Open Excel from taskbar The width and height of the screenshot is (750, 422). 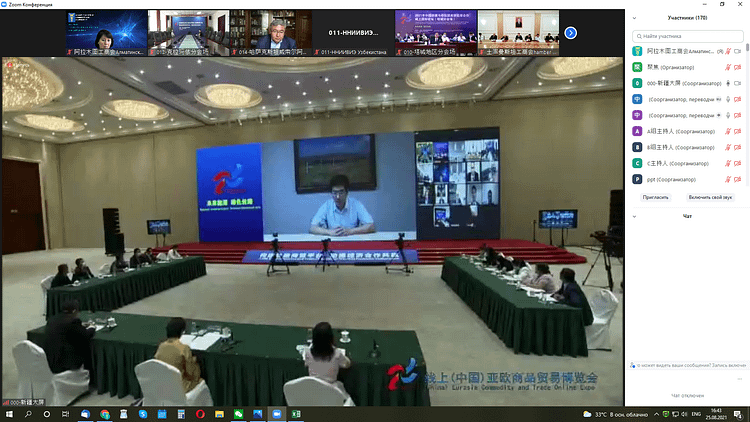[296, 414]
